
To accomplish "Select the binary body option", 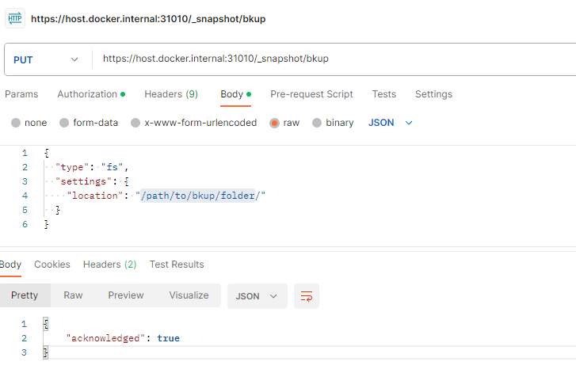I will [x=334, y=123].
